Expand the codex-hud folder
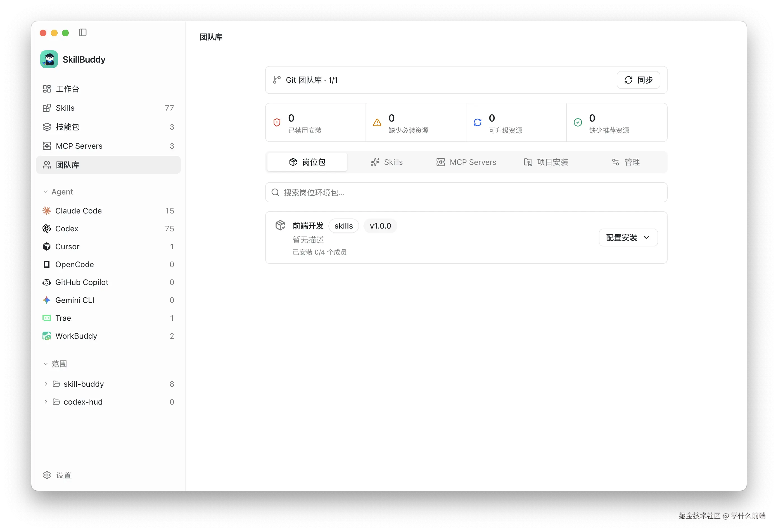 pos(46,402)
